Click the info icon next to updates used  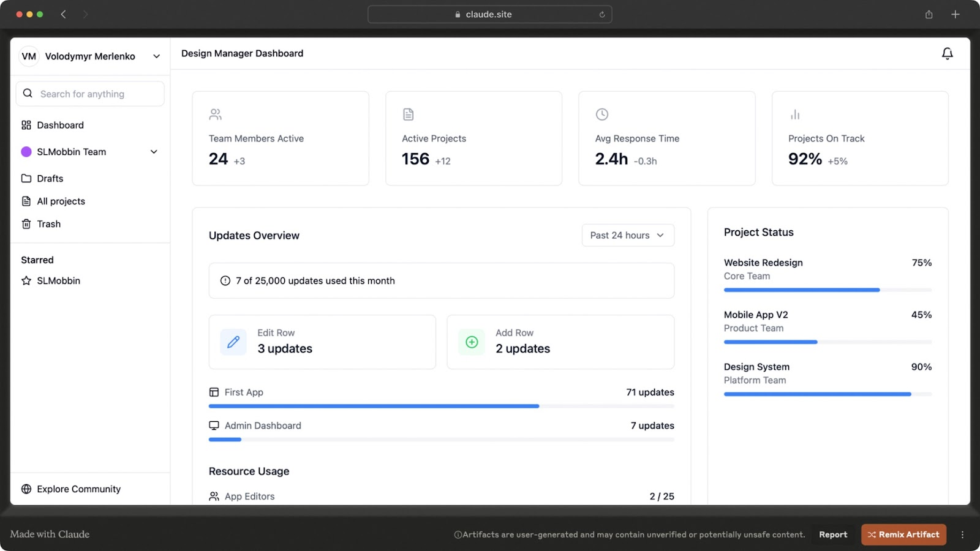pyautogui.click(x=225, y=281)
